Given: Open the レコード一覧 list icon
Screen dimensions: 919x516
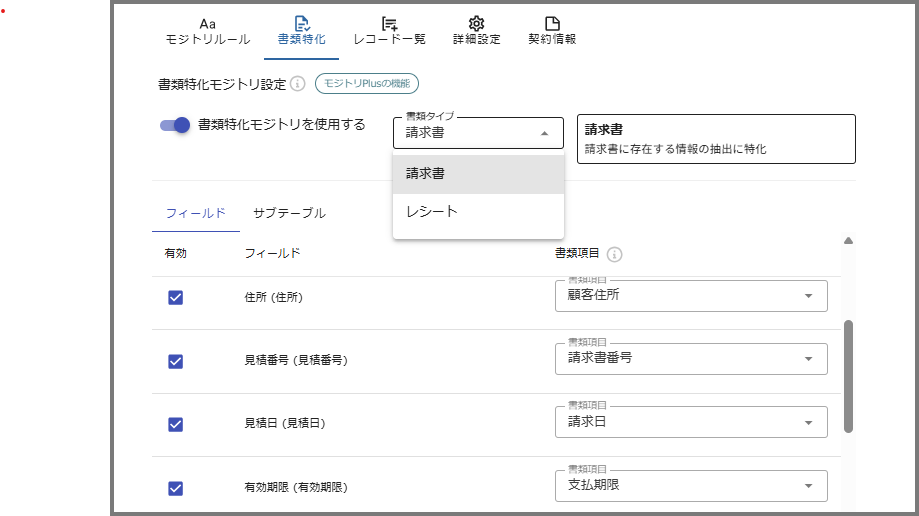Looking at the screenshot, I should 389,23.
